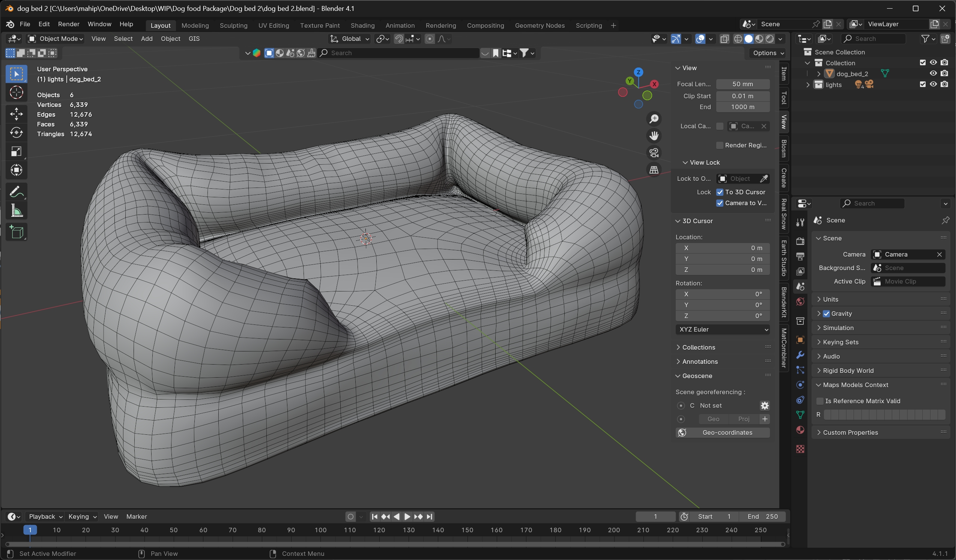This screenshot has height=560, width=956.
Task: Choose the Add Cube tool
Action: point(16,232)
